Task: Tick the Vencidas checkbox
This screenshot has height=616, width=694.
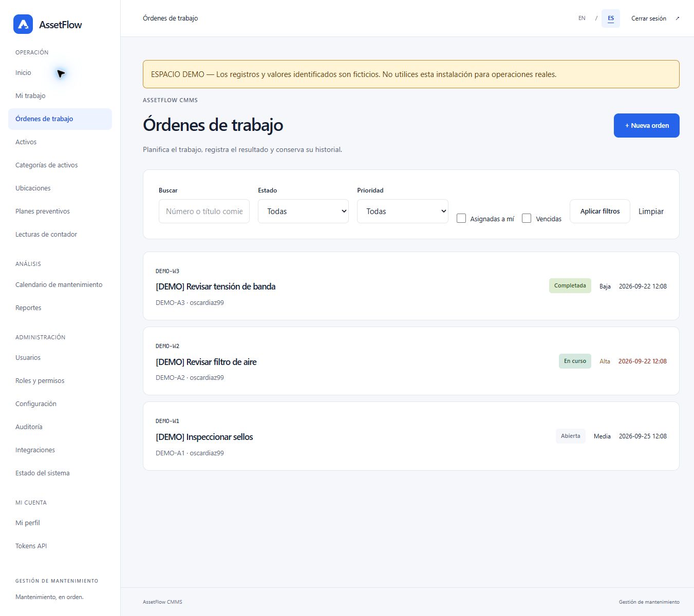Action: [x=527, y=218]
